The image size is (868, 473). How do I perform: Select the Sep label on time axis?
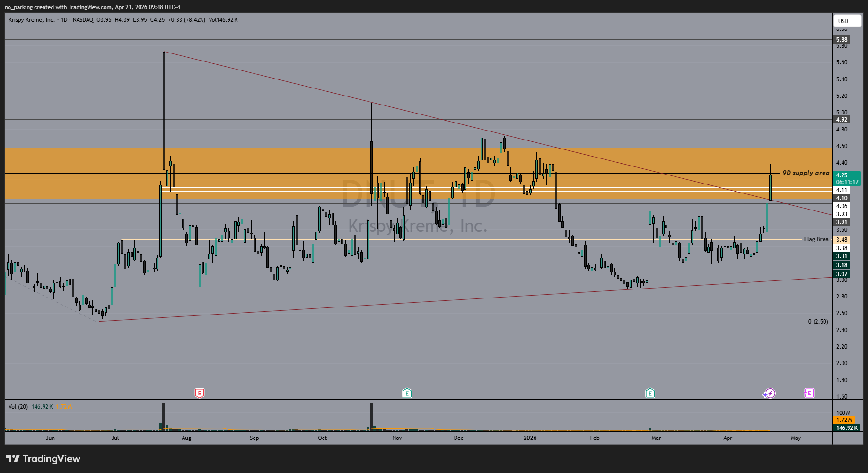[254, 438]
